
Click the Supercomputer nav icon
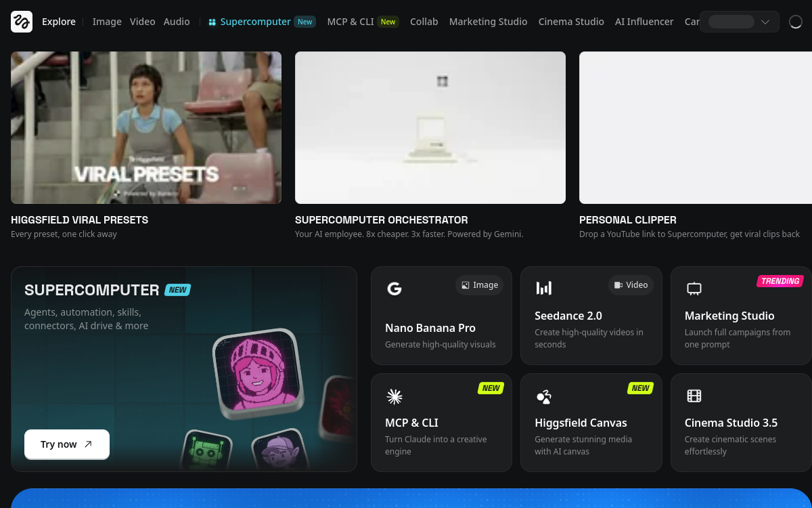pos(212,22)
